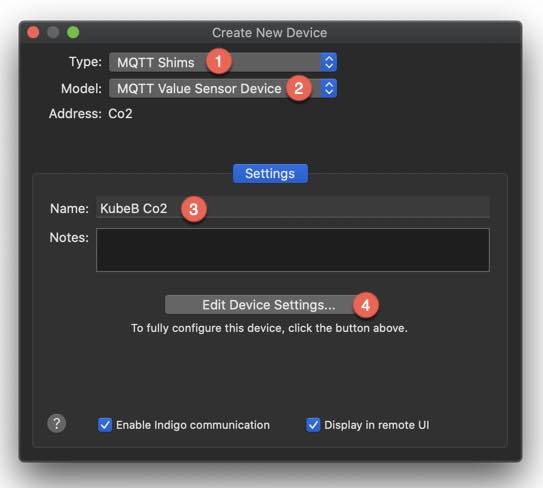The image size is (543, 488).
Task: Click the Create New Device title bar
Action: (x=270, y=33)
